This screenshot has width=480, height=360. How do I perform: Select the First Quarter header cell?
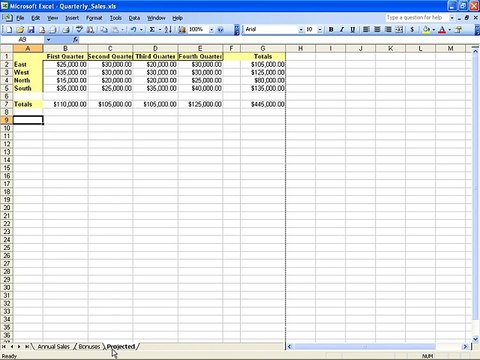(65, 56)
